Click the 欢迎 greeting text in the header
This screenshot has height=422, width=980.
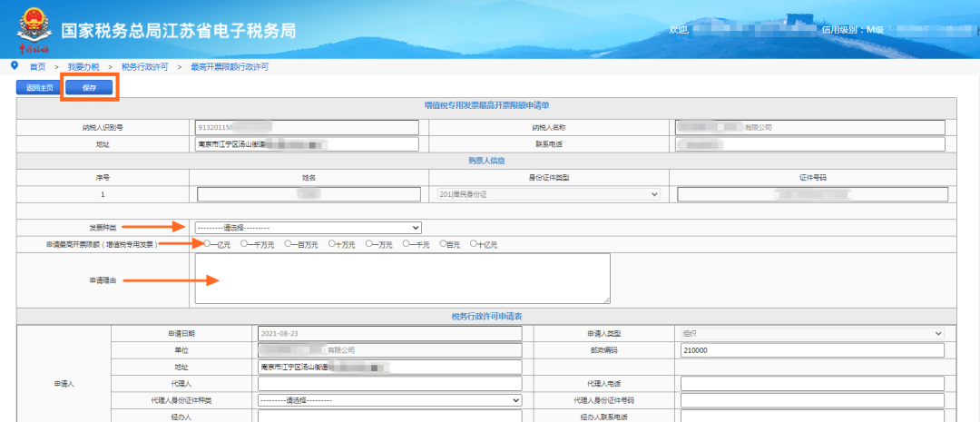pyautogui.click(x=678, y=29)
